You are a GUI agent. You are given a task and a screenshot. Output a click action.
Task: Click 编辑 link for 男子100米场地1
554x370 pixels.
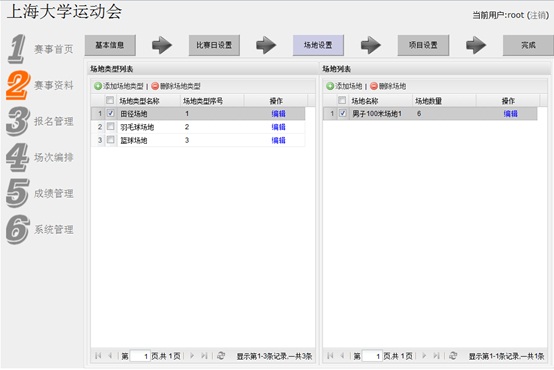point(511,113)
